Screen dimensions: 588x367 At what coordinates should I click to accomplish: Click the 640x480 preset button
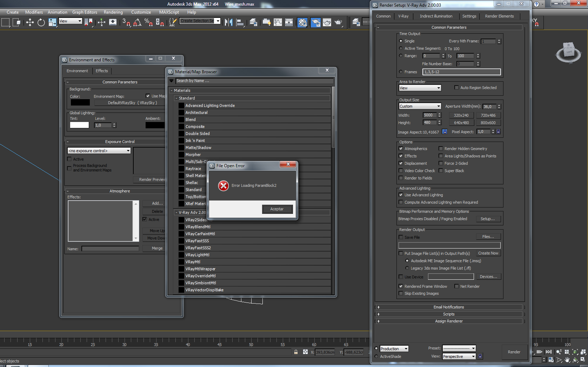pos(461,123)
